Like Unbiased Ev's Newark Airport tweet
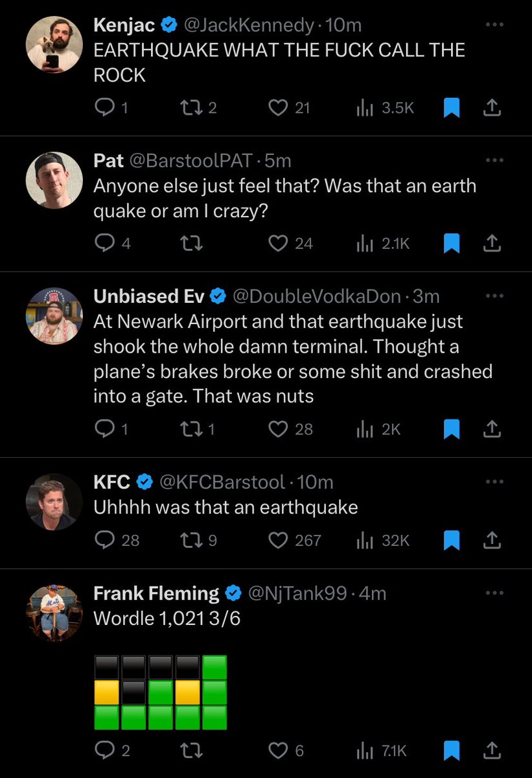 pyautogui.click(x=279, y=429)
